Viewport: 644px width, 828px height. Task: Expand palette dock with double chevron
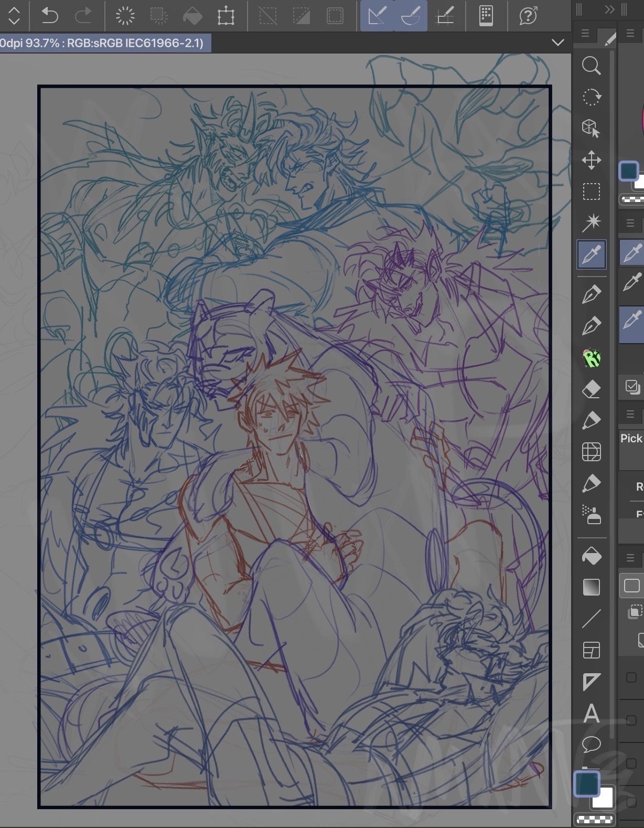(x=609, y=9)
